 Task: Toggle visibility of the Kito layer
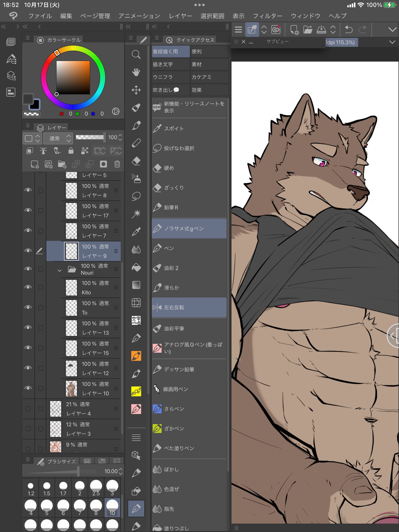click(x=28, y=287)
